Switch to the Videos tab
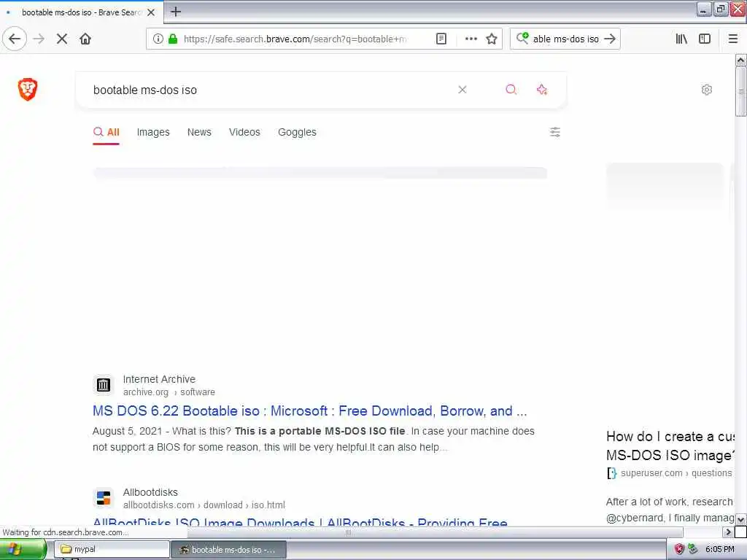Viewport: 747px width, 560px height. [244, 133]
